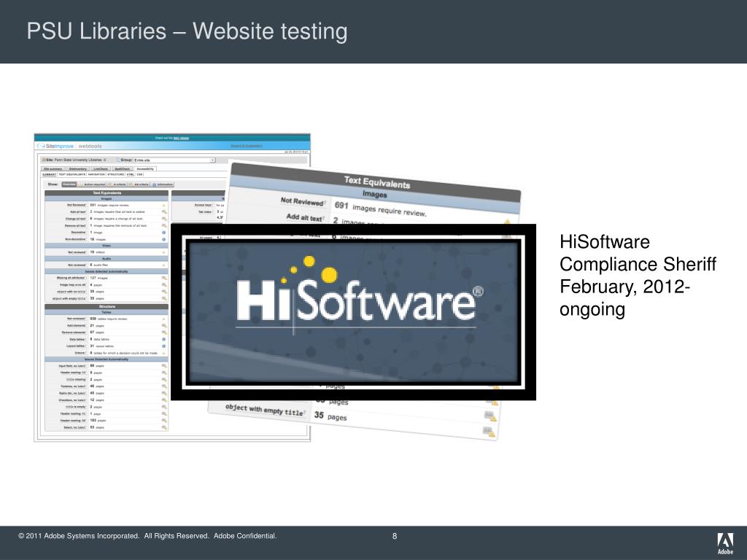The width and height of the screenshot is (747, 560).
Task: Click the Adobe copyright notice in footer
Action: (147, 536)
